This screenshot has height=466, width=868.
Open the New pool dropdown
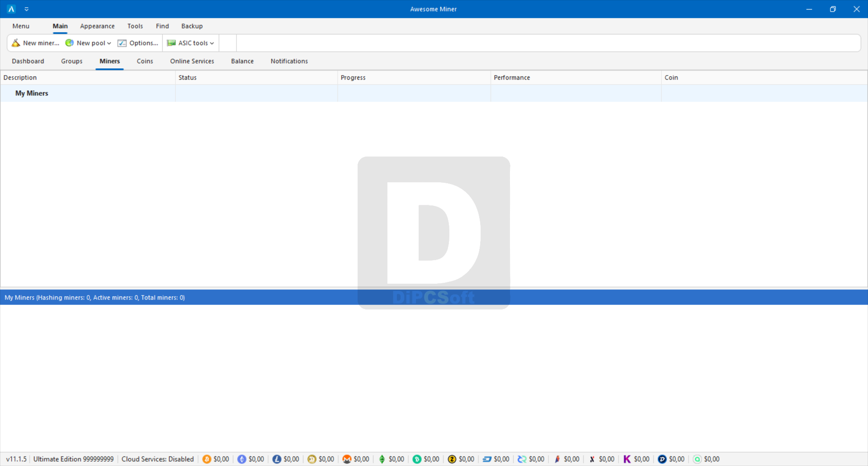pos(88,43)
